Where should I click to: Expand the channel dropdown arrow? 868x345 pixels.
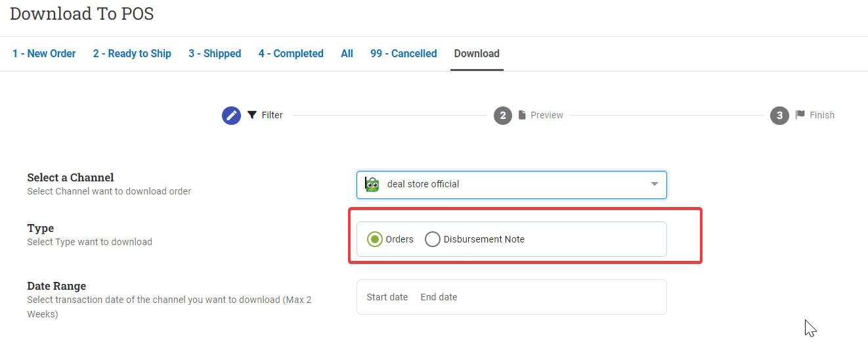click(x=655, y=185)
